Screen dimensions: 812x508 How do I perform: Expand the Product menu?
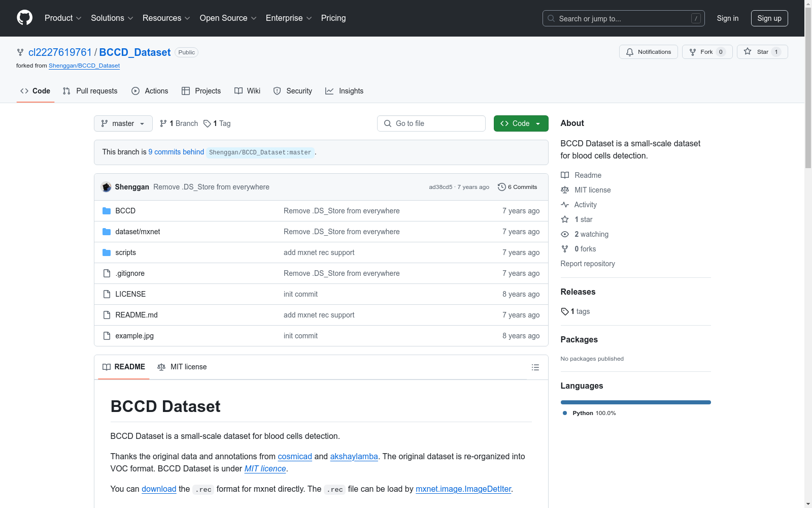click(x=63, y=18)
